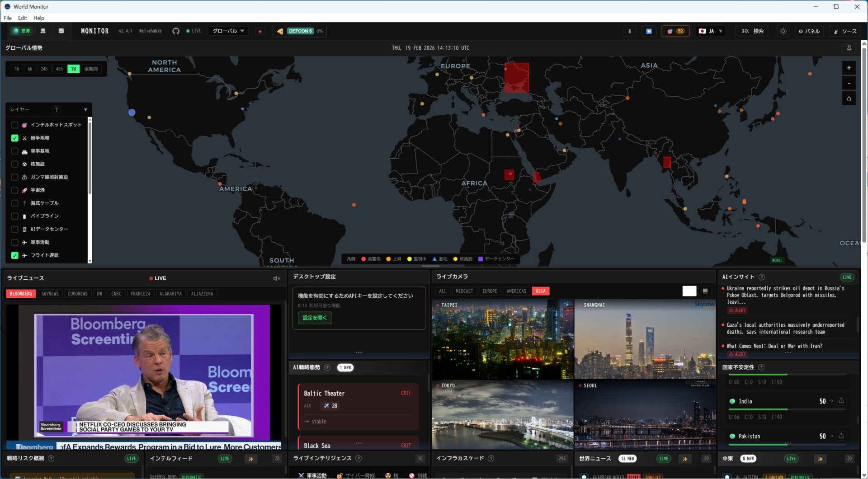Open the intel findings badge showing 52

pyautogui.click(x=675, y=31)
